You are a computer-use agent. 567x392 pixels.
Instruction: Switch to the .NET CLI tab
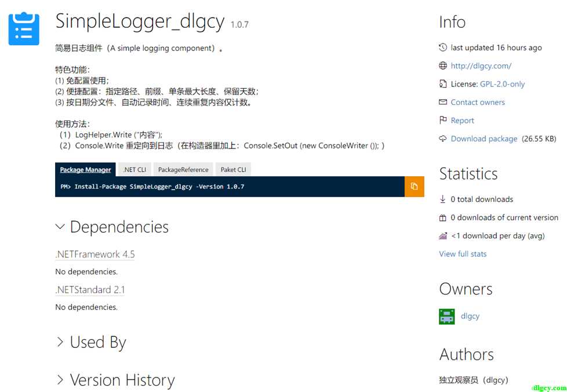[x=135, y=169]
